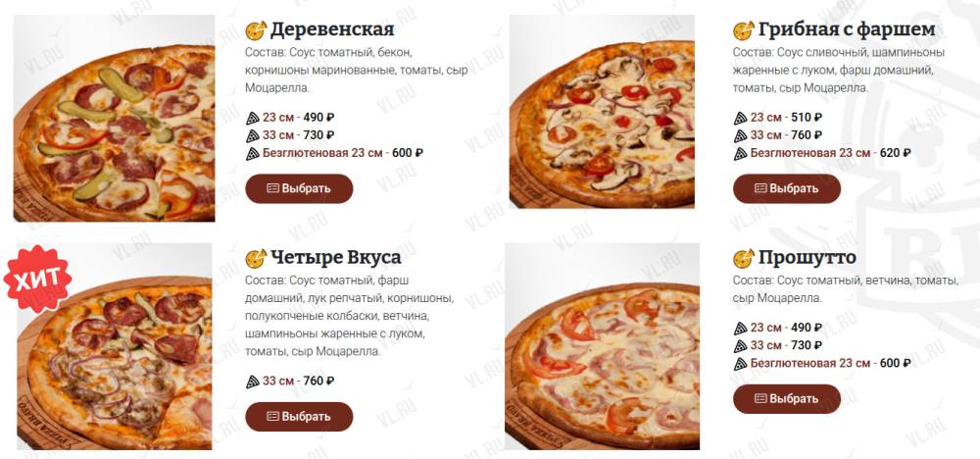Open the Деревенская pizza photo
Image resolution: width=980 pixels, height=459 pixels.
click(x=114, y=119)
